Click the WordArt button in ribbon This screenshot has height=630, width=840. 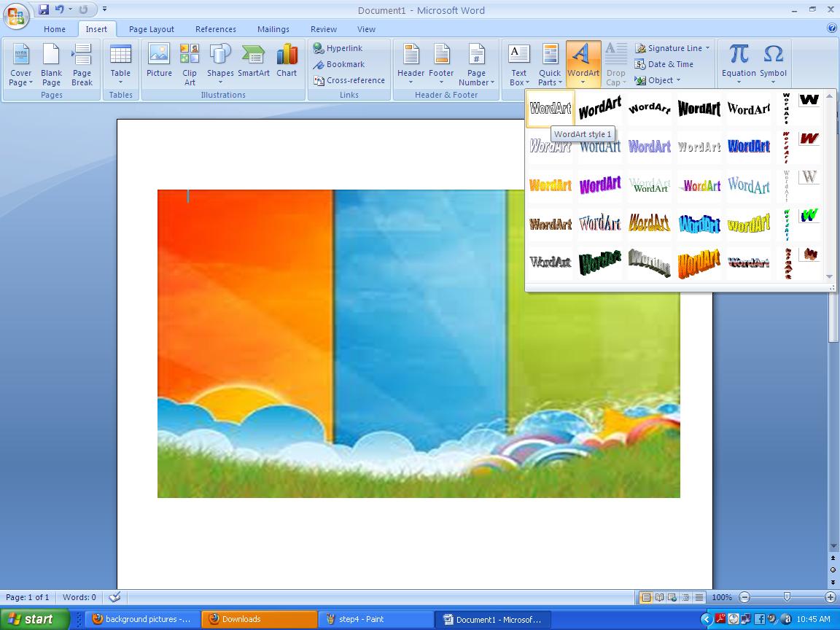coord(583,65)
